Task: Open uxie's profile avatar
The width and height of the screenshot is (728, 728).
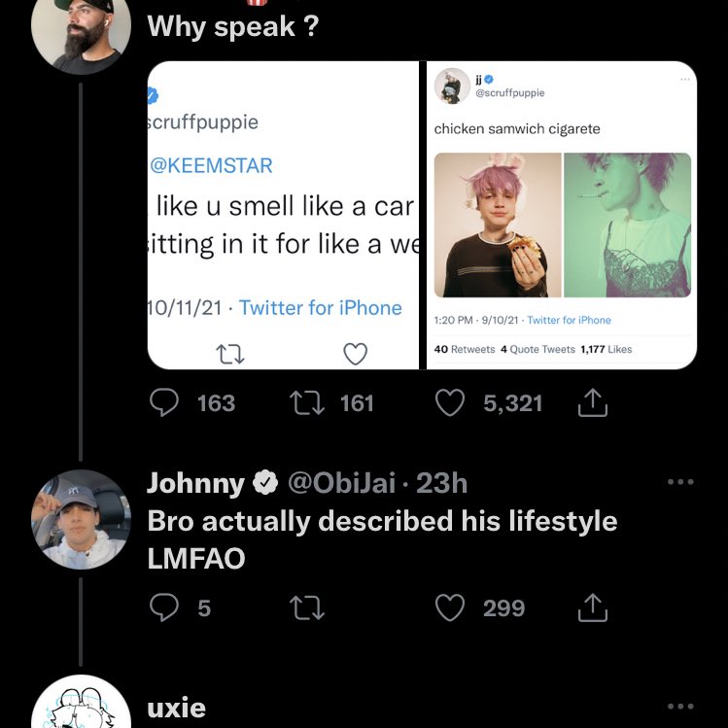Action: click(x=81, y=705)
